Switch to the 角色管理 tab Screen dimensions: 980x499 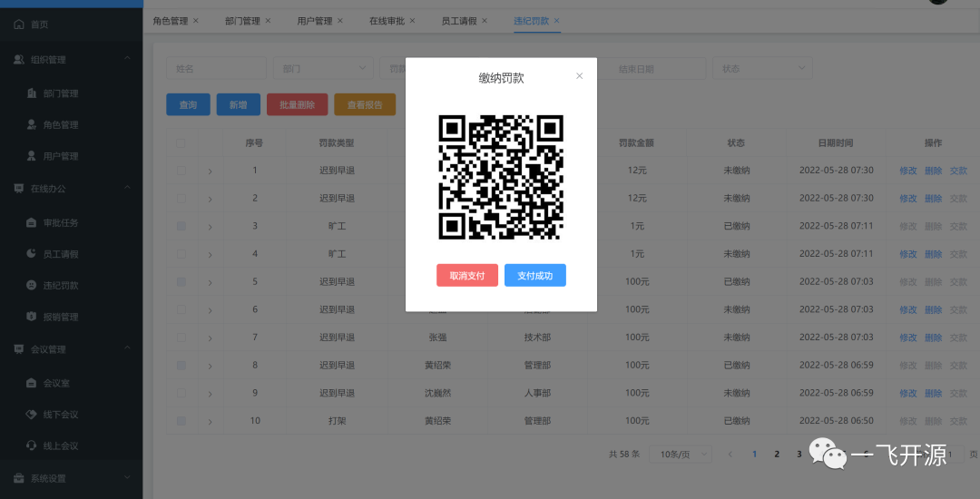[x=171, y=21]
